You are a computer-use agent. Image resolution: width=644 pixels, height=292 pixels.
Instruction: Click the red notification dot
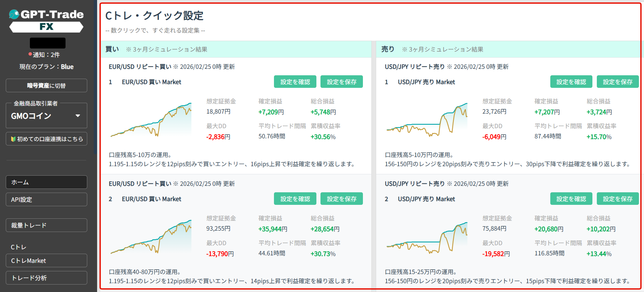point(30,54)
